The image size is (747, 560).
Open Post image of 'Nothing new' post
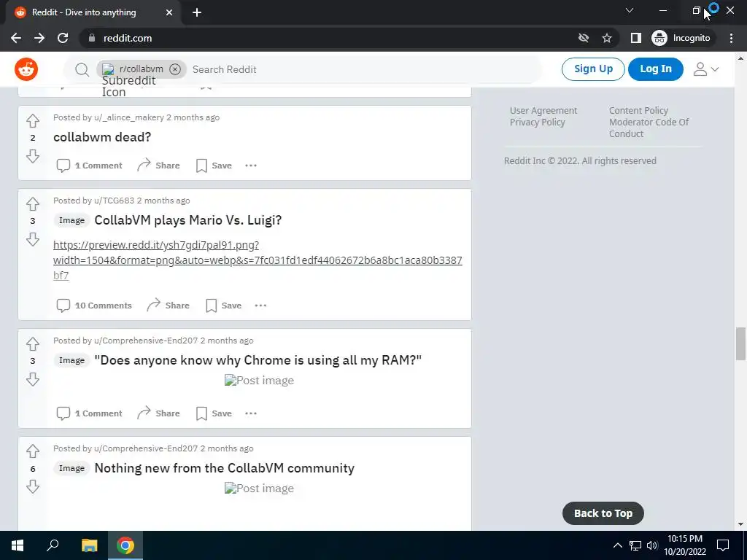click(259, 489)
